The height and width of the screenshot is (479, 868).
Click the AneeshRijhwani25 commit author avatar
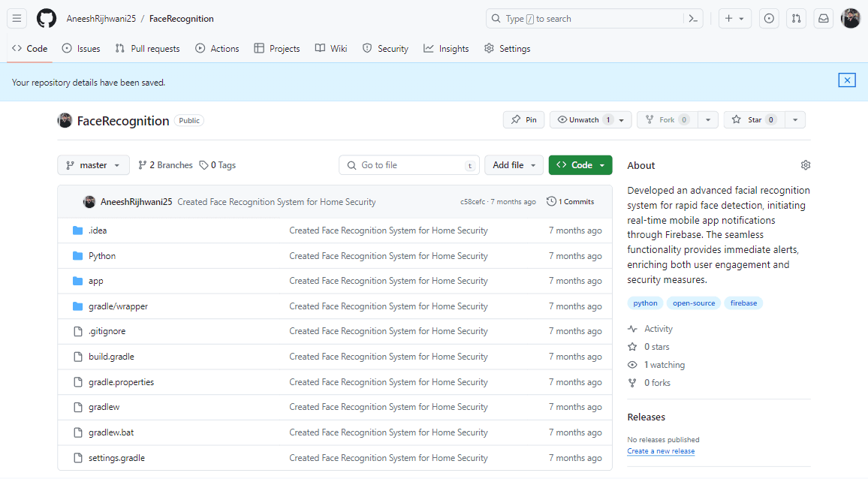click(x=89, y=202)
